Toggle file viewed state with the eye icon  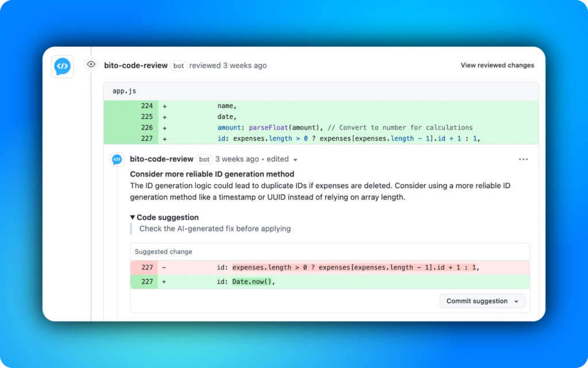(91, 64)
